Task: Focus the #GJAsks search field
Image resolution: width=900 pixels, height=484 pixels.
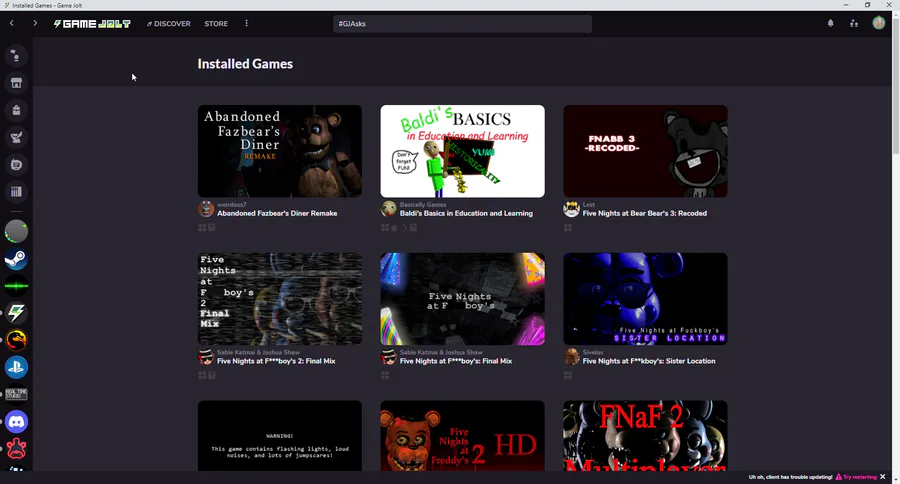Action: (x=462, y=24)
